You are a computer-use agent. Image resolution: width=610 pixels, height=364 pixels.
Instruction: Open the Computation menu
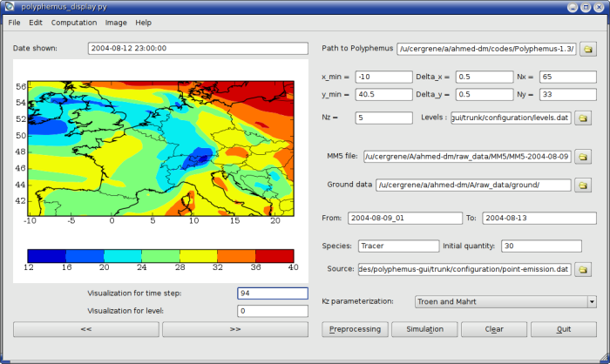(x=74, y=23)
